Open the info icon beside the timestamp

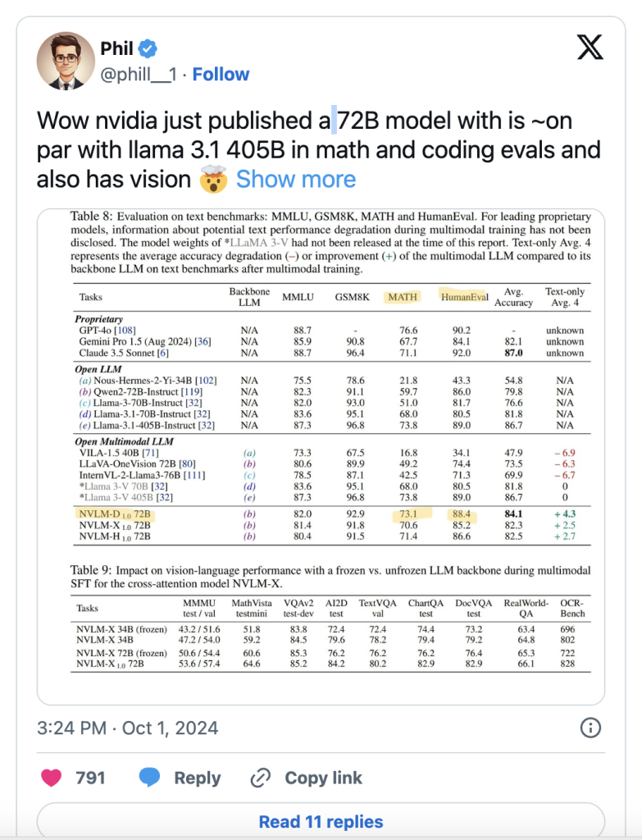click(590, 728)
